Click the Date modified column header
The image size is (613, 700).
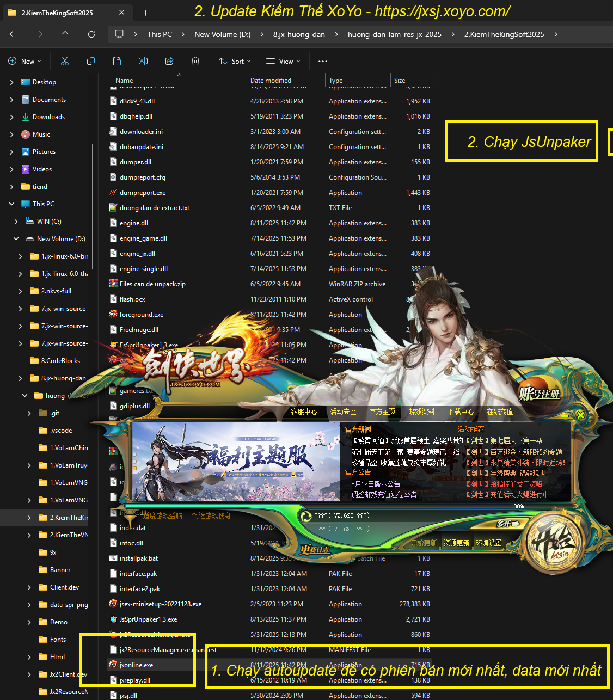click(x=271, y=80)
